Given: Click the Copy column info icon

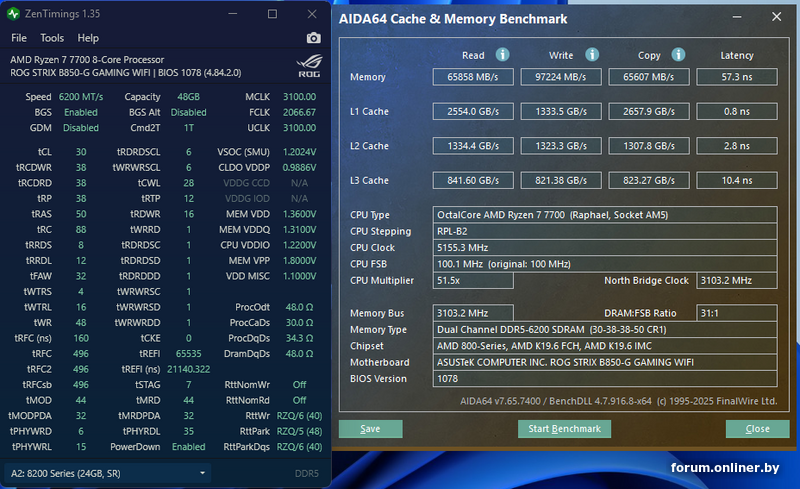Looking at the screenshot, I should pyautogui.click(x=679, y=55).
